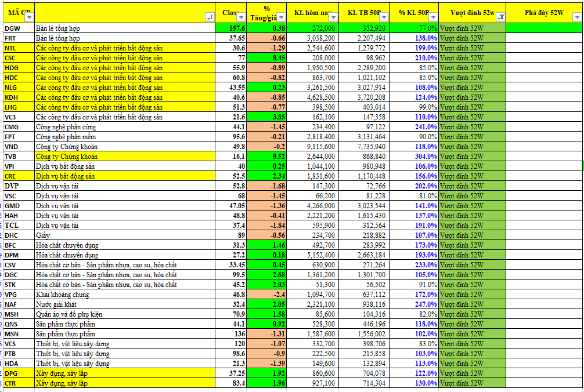Open the sort dropdown on the blank sector column
The height and width of the screenshot is (392, 584).
[210, 18]
